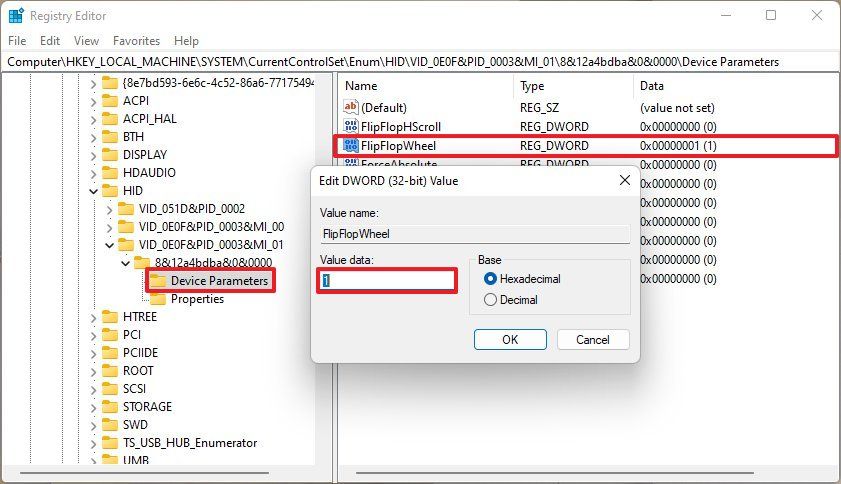841x484 pixels.
Task: Click the SWD folder icon
Action: click(110, 424)
